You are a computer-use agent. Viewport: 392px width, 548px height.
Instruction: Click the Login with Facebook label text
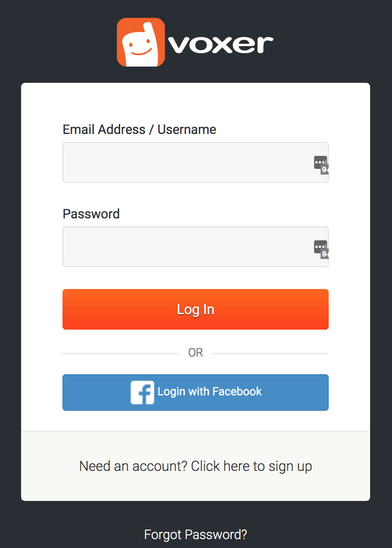[209, 391]
